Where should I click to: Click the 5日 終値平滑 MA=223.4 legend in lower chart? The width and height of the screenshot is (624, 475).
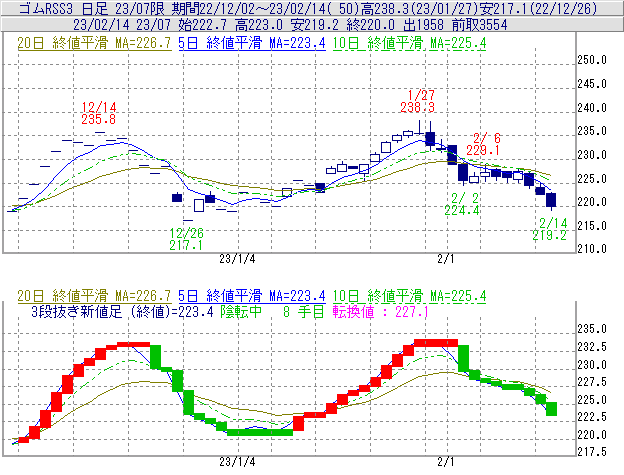tap(252, 296)
